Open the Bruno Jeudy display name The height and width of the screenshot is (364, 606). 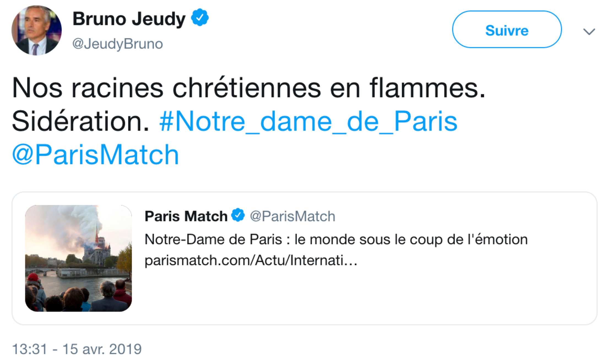pos(129,19)
